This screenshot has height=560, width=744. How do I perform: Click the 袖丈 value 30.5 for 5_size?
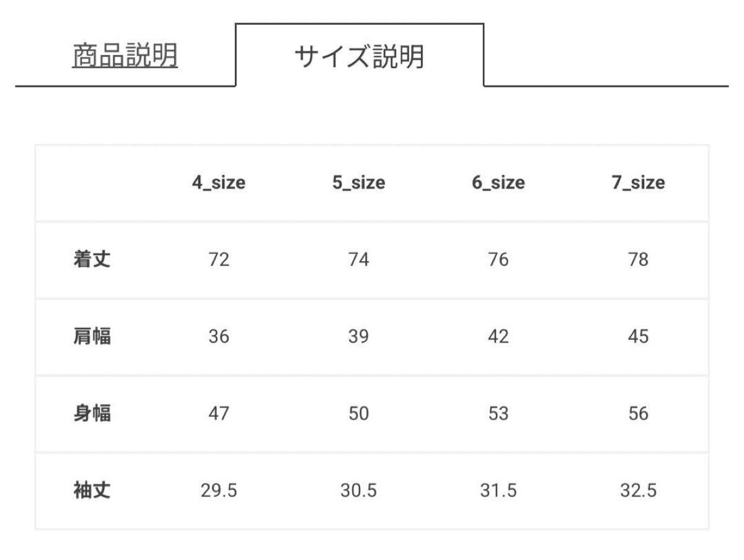[358, 491]
